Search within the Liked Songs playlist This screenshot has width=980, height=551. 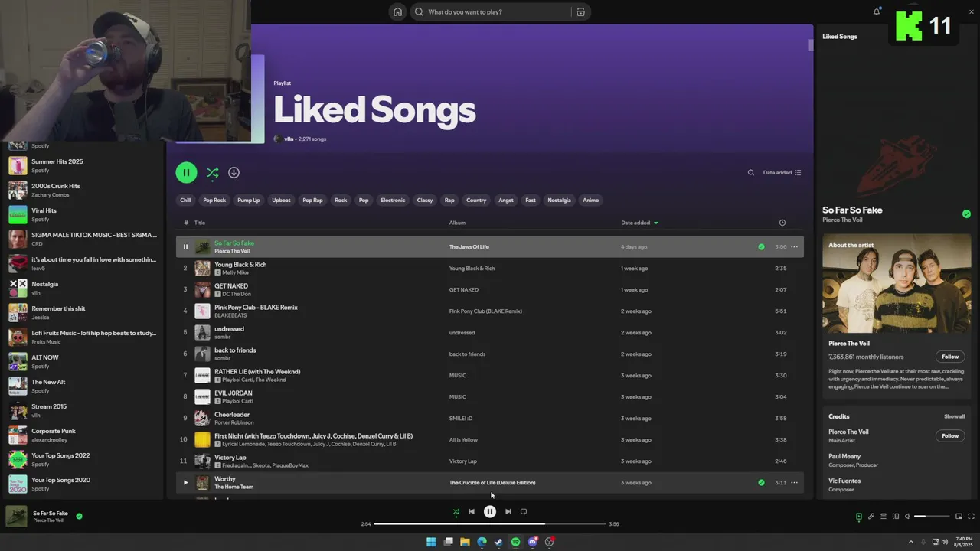click(751, 172)
